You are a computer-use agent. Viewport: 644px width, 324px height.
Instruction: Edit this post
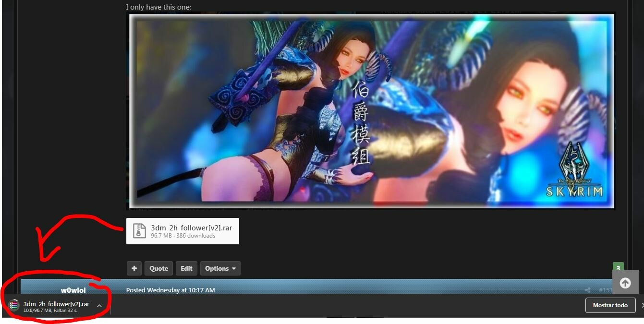[186, 268]
